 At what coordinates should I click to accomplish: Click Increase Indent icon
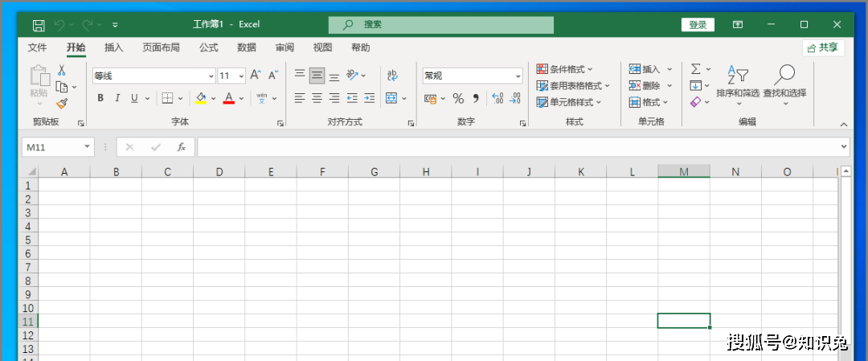tap(369, 99)
